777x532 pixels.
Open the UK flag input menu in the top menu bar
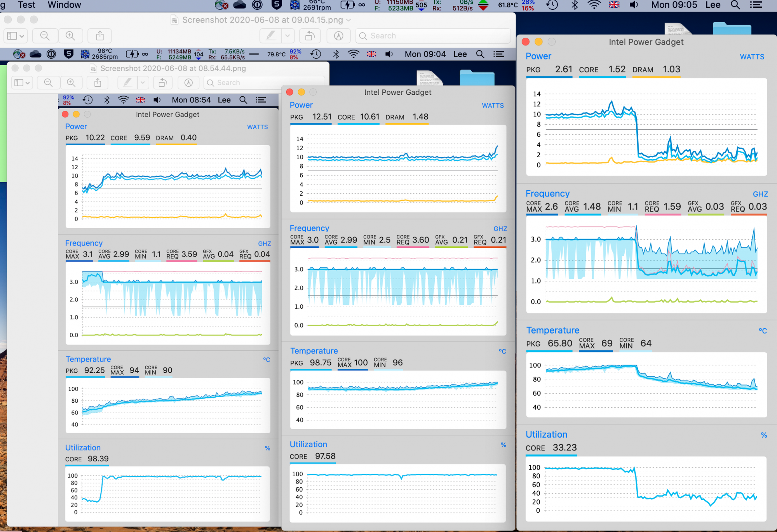(x=614, y=5)
